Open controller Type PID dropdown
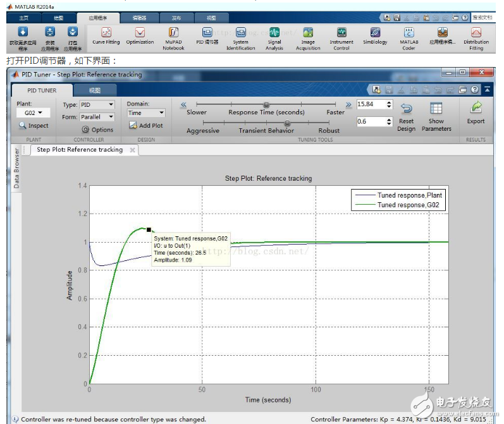The width and height of the screenshot is (504, 424). 97,104
